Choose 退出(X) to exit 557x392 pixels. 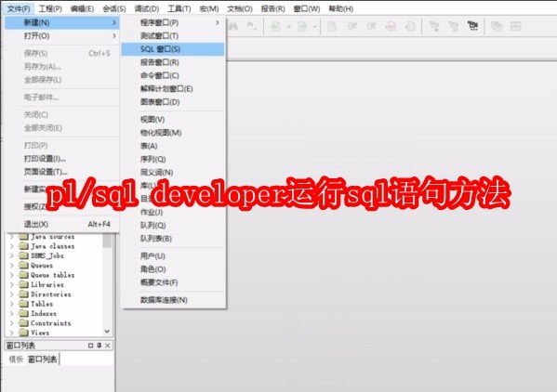pyautogui.click(x=61, y=224)
